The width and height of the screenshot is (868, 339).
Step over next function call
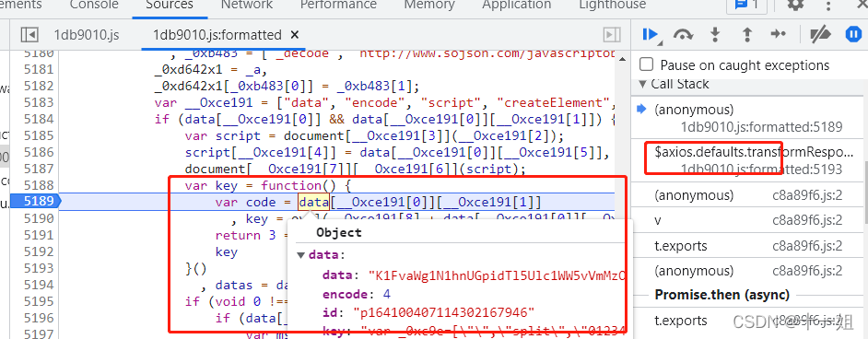coord(683,35)
